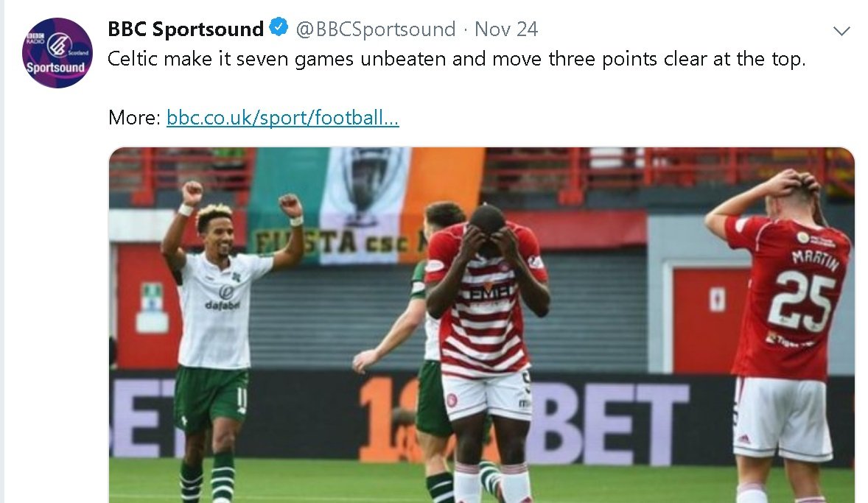
Task: Click the blue verified badge
Action: click(x=279, y=27)
